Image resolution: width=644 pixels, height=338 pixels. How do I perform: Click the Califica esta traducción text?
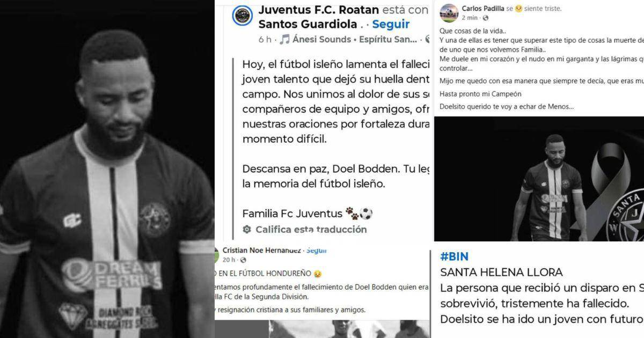tap(311, 229)
